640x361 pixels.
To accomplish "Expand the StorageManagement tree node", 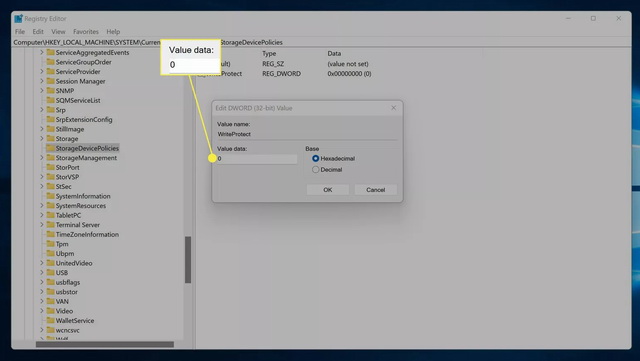I will [x=42, y=158].
